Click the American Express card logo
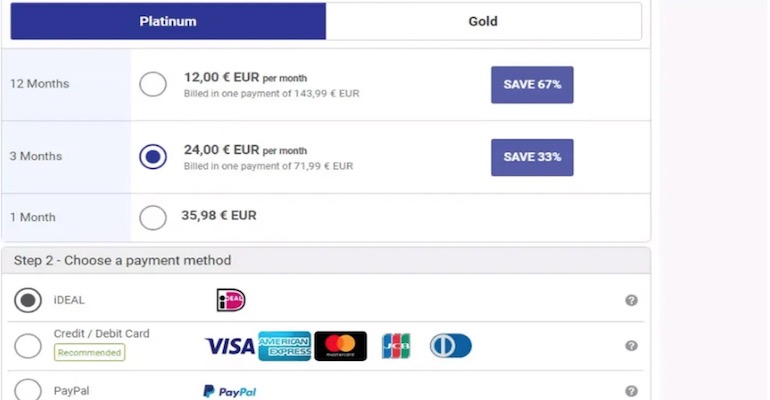Viewport: 770px width, 400px height. coord(284,346)
